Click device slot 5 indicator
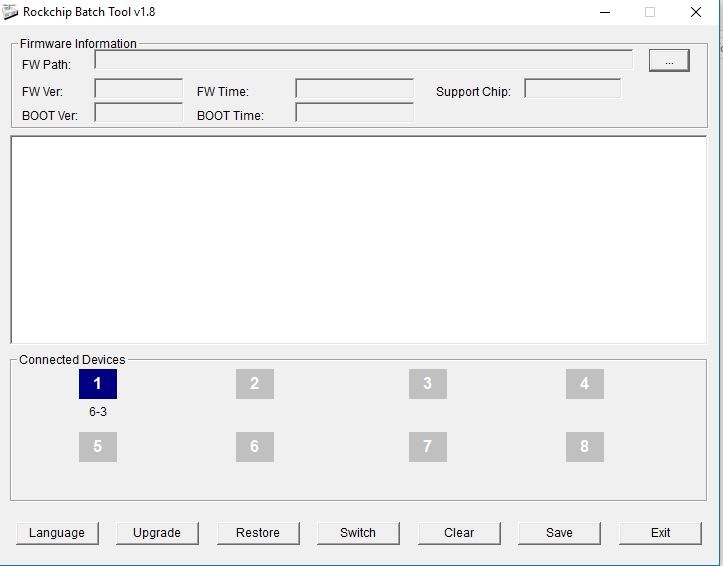This screenshot has width=723, height=566. [x=97, y=447]
